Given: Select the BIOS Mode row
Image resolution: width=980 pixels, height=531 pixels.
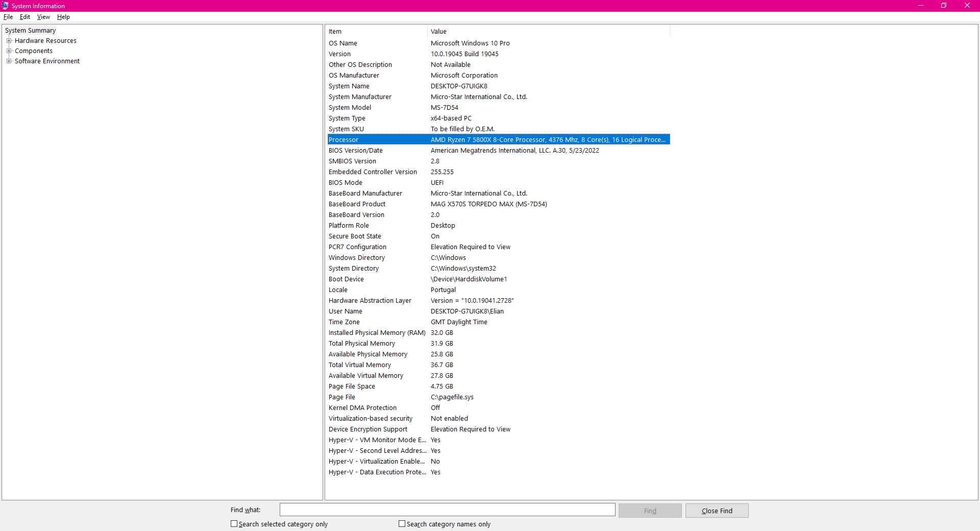Looking at the screenshot, I should coord(499,183).
